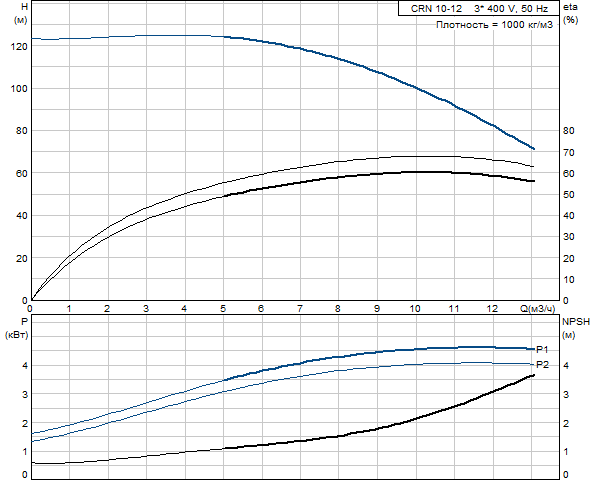592x480 pixels.
Task: Click the NPSH (м) axis label
Action: pos(576,328)
